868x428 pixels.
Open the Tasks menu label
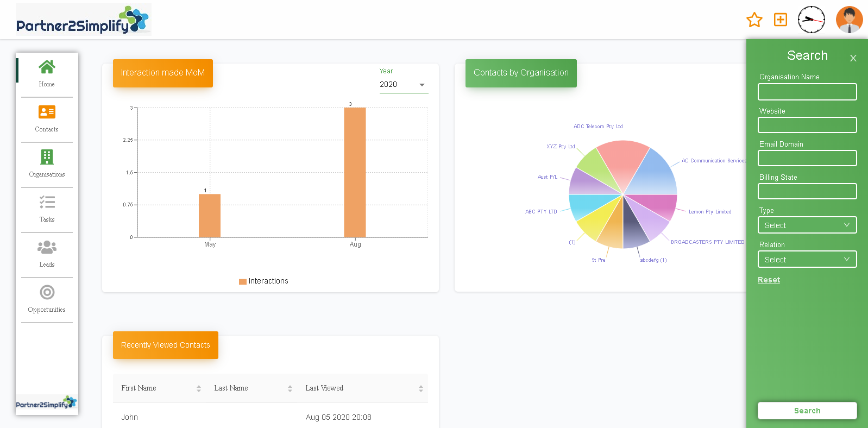(47, 219)
